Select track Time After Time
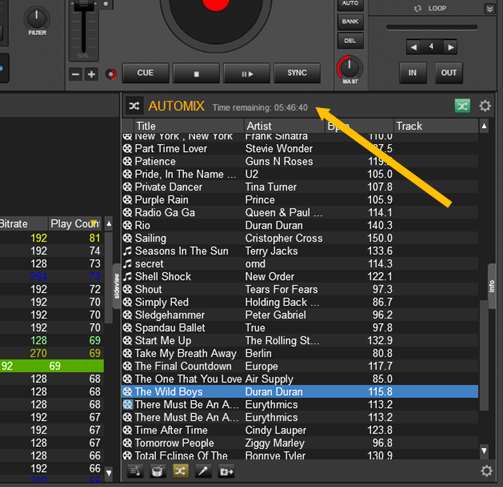This screenshot has height=487, width=503. (300, 430)
